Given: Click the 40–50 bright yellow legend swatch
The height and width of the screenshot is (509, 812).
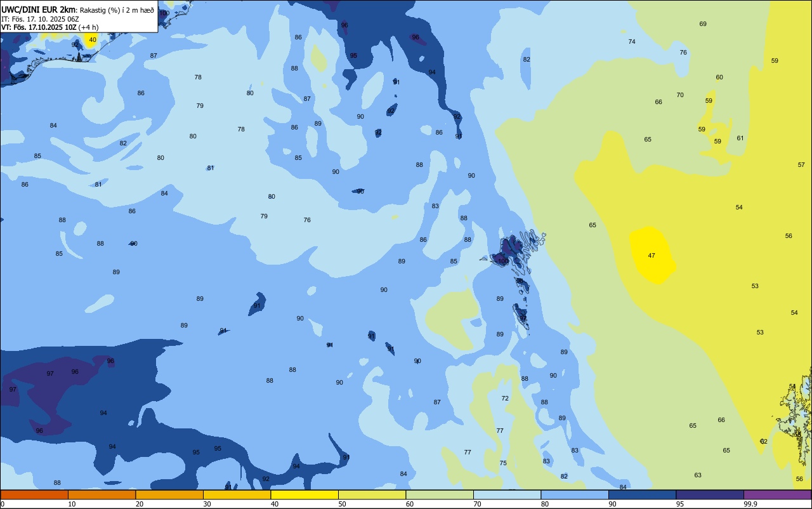Looking at the screenshot, I should [x=304, y=494].
